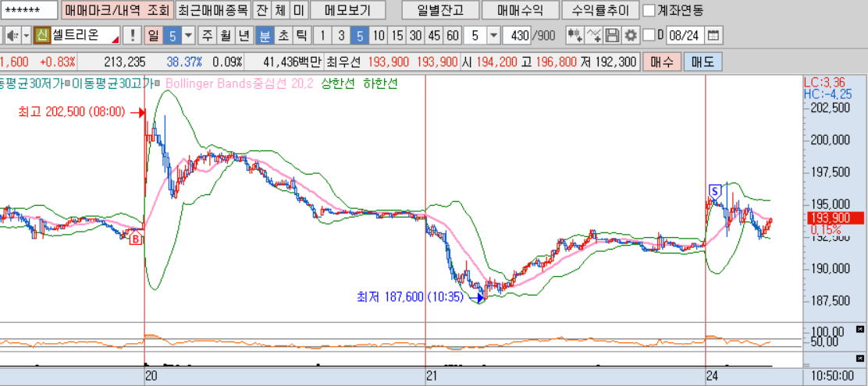Open 매매마크/내역 조회 tab
This screenshot has width=868, height=386.
118,10
